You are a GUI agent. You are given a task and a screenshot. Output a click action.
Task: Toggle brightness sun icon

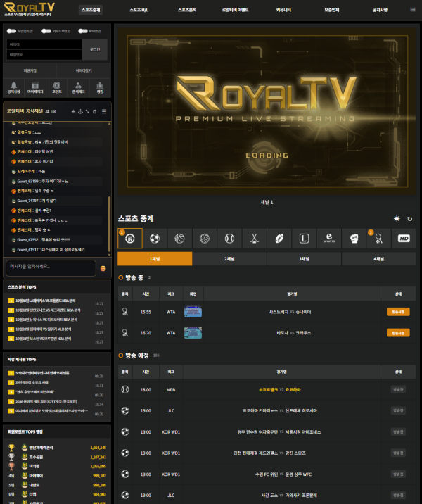click(397, 219)
